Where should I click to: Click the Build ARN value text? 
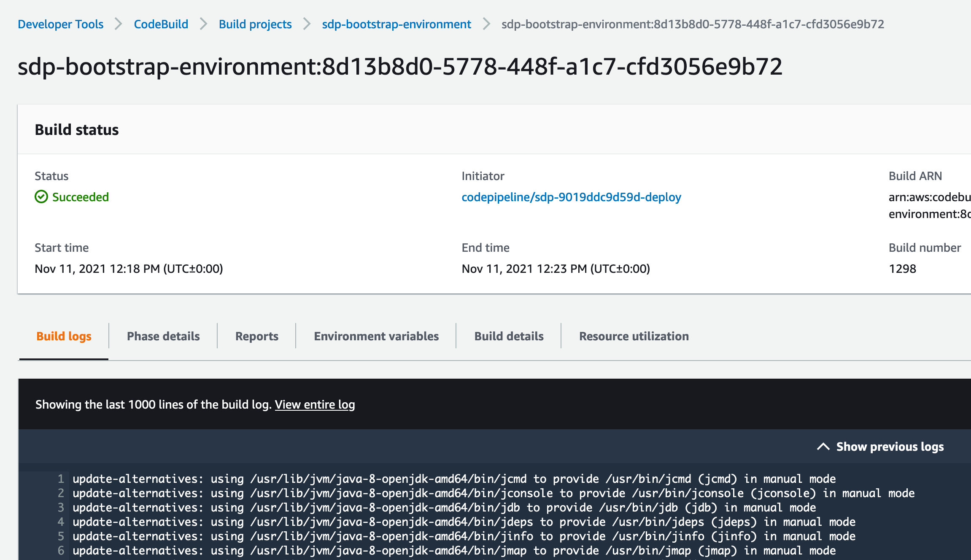(x=930, y=205)
